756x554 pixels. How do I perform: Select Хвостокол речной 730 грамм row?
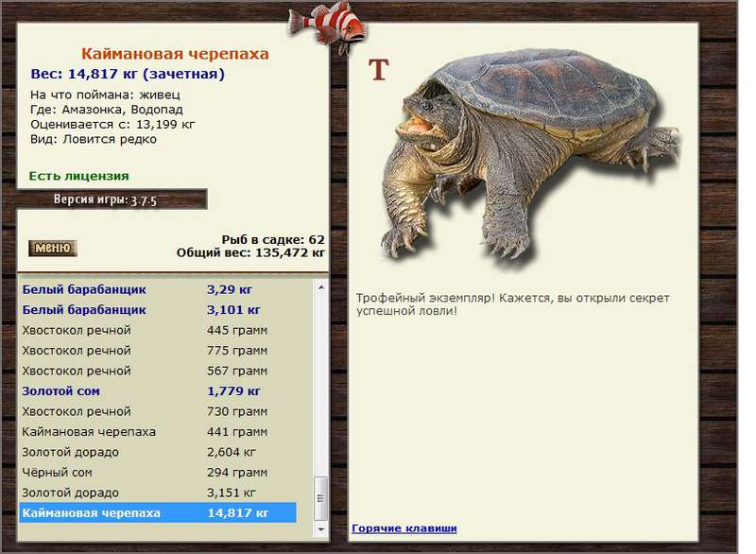point(158,411)
